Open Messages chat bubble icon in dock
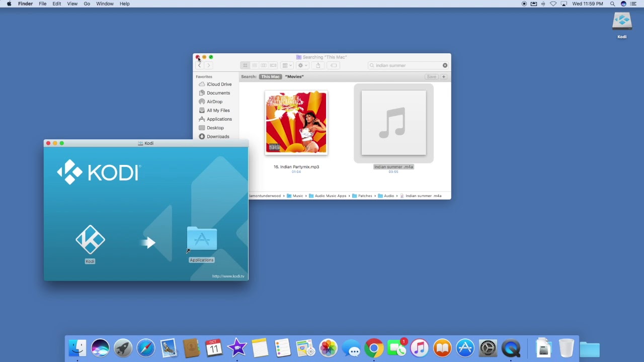Image resolution: width=644 pixels, height=362 pixels. 351,348
